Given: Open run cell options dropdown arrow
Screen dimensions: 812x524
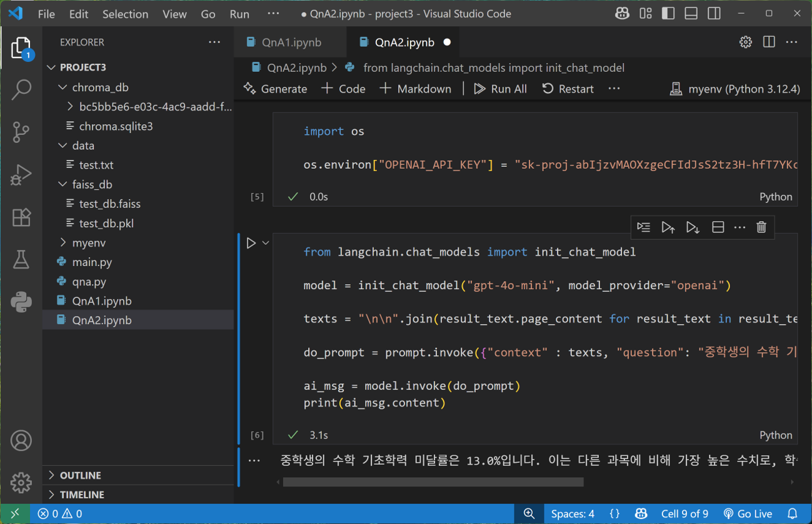Looking at the screenshot, I should click(x=266, y=243).
